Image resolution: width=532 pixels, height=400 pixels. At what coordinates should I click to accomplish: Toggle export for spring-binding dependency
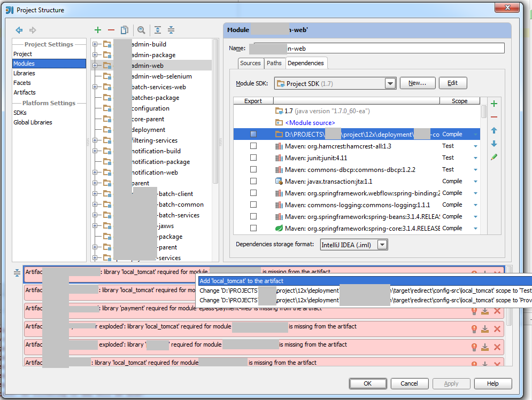[253, 193]
